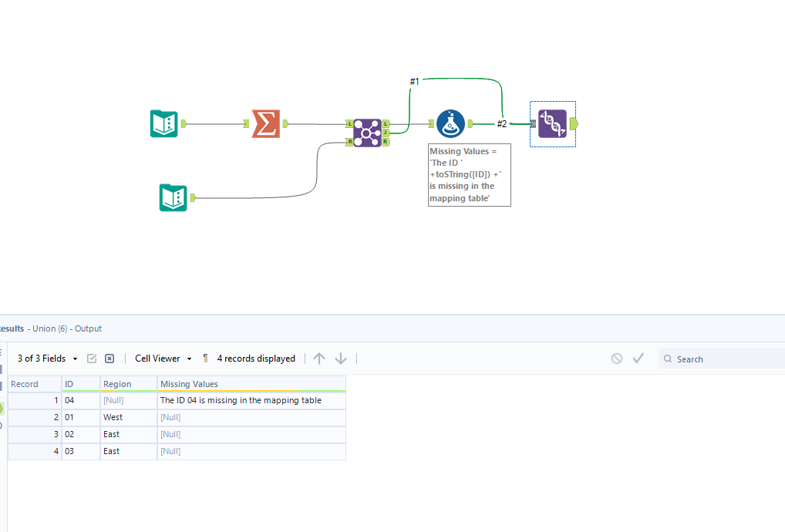Open the Join tool on the canvas
Image resolution: width=785 pixels, height=532 pixels.
(x=366, y=133)
